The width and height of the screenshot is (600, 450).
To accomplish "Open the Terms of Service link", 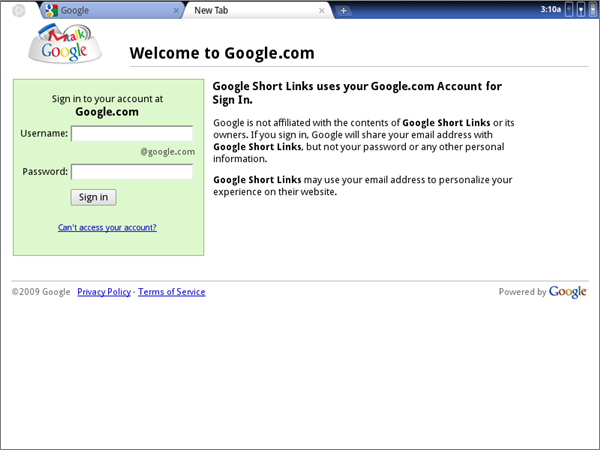I will click(172, 292).
